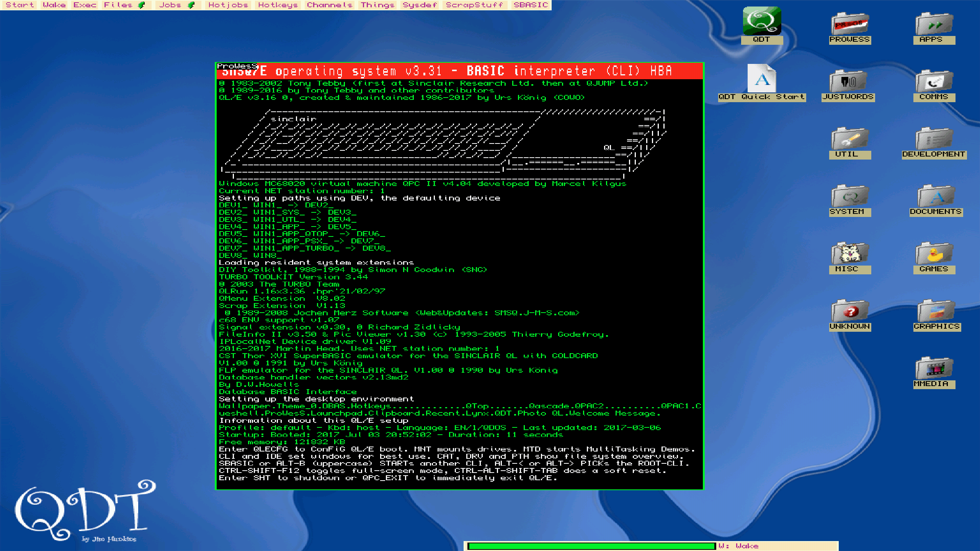Open the PROWESS folder icon
The height and width of the screenshot is (551, 980).
tap(850, 24)
